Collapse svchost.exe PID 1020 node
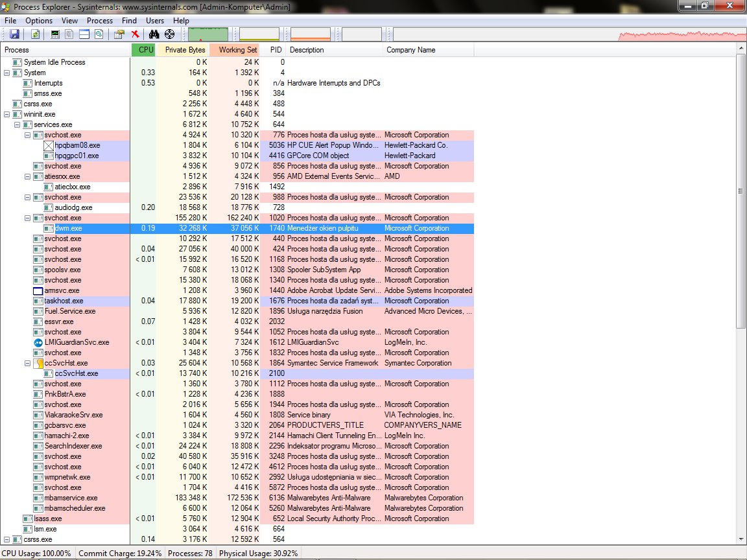The width and height of the screenshot is (747, 560). point(28,218)
